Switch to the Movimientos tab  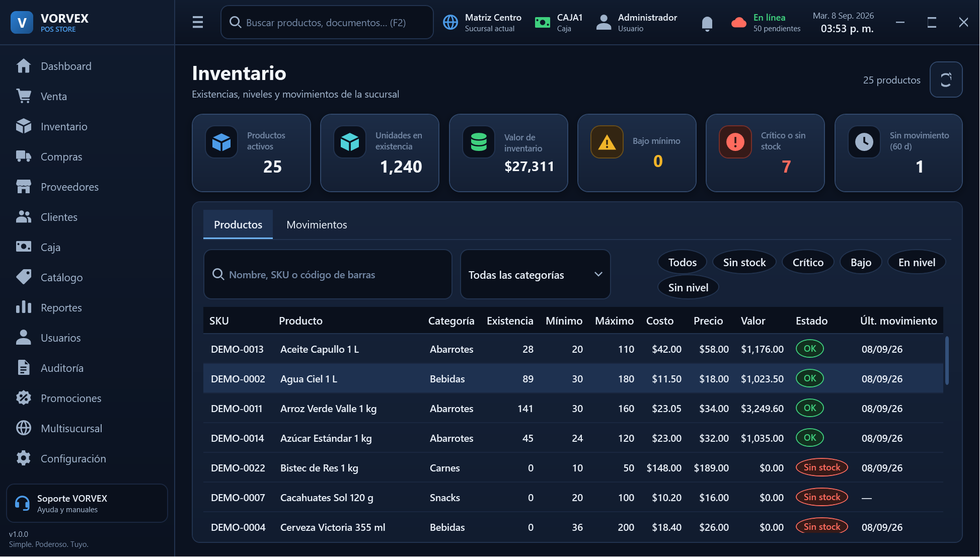click(x=317, y=224)
